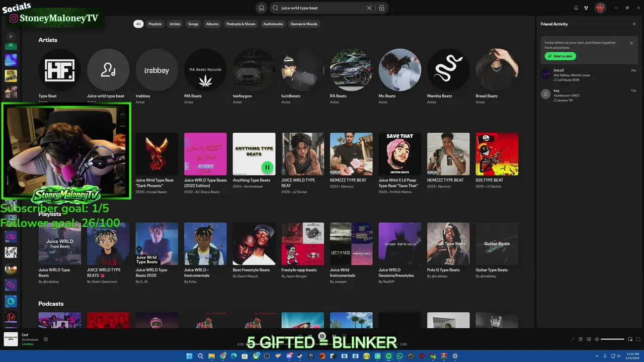Open the notifications bell
The width and height of the screenshot is (644, 362).
(x=576, y=8)
